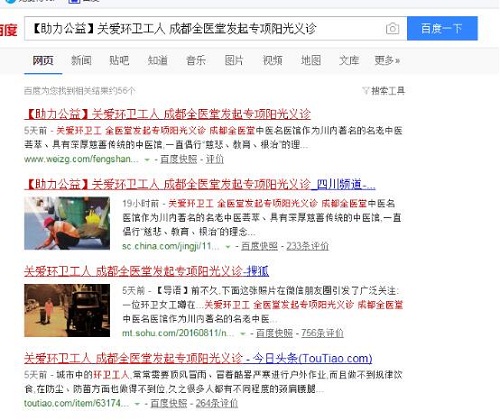Open the 今日头条 result title link
This screenshot has width=500, height=420.
(x=198, y=358)
